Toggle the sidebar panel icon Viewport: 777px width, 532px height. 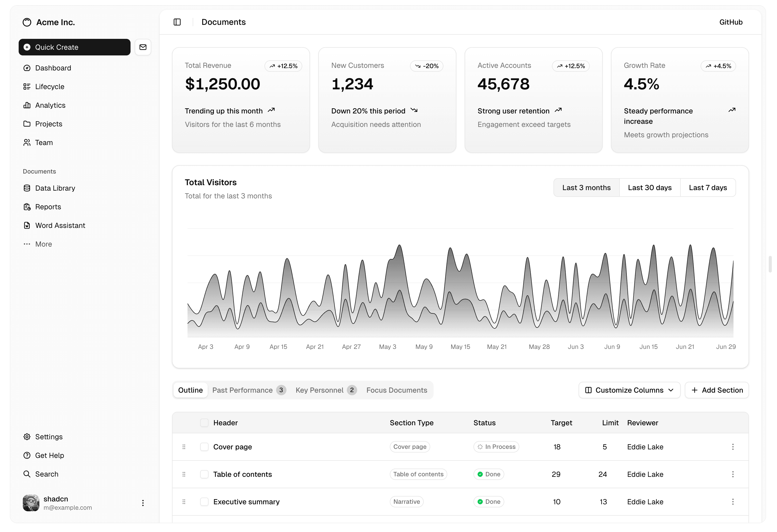coord(177,22)
